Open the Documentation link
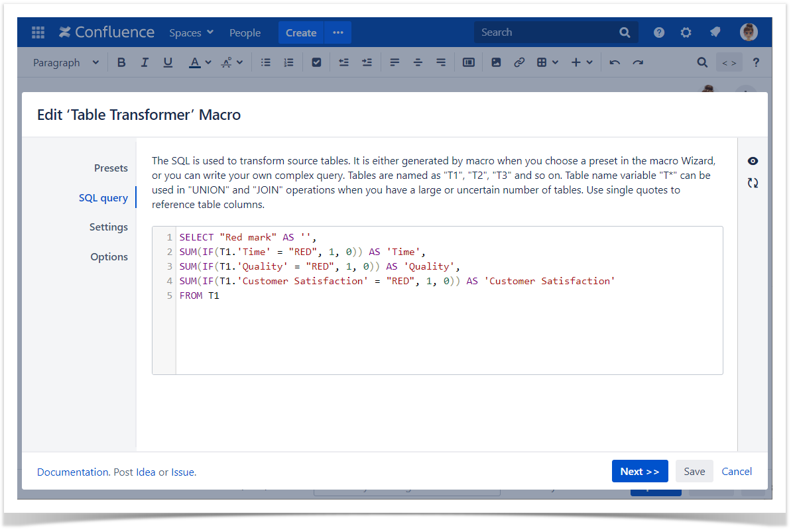Image resolution: width=795 pixels, height=532 pixels. 72,472
